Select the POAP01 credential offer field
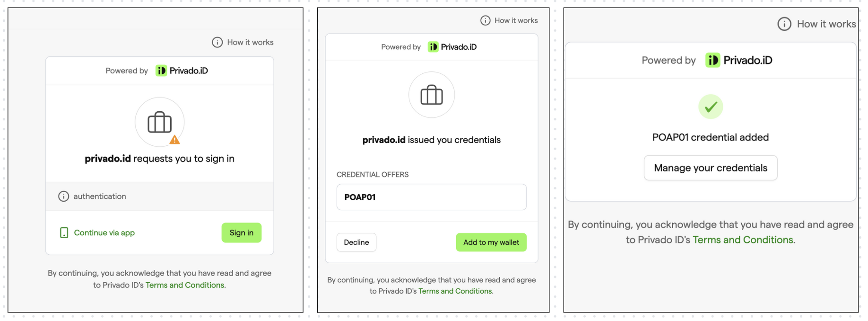This screenshot has width=868, height=321. tap(431, 197)
